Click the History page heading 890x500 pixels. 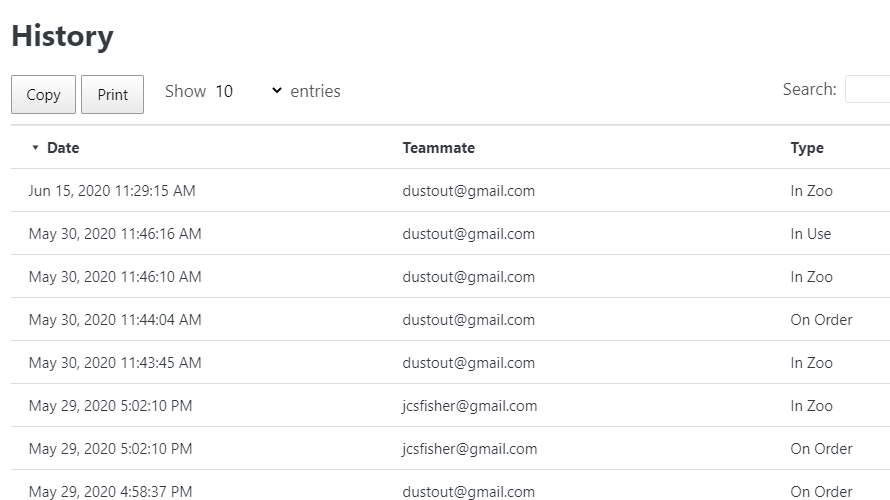(62, 36)
